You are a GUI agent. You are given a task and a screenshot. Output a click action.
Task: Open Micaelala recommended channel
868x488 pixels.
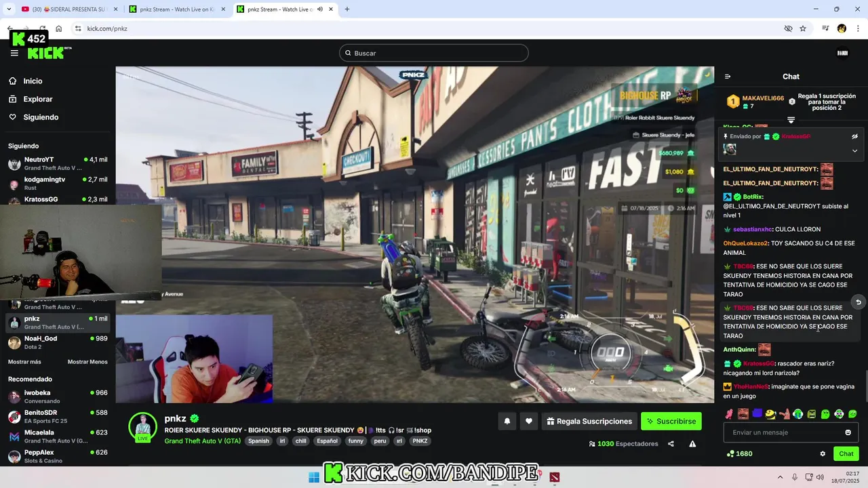pyautogui.click(x=58, y=436)
